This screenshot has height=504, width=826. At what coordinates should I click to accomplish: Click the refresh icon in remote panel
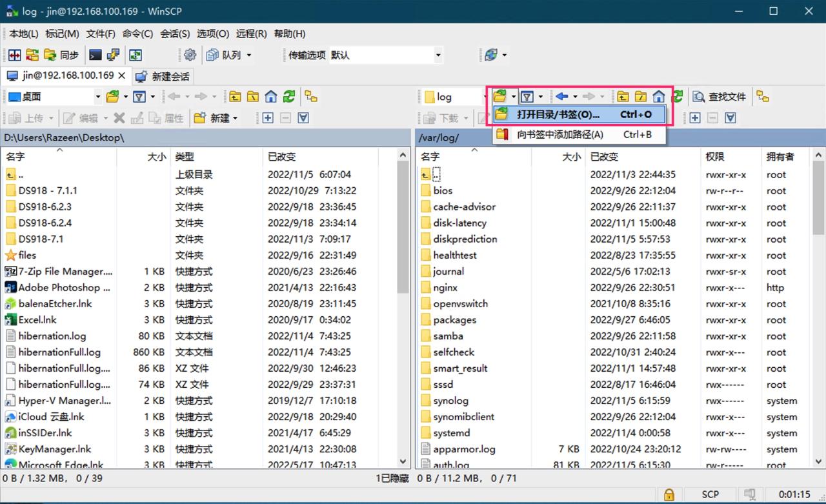tap(676, 96)
